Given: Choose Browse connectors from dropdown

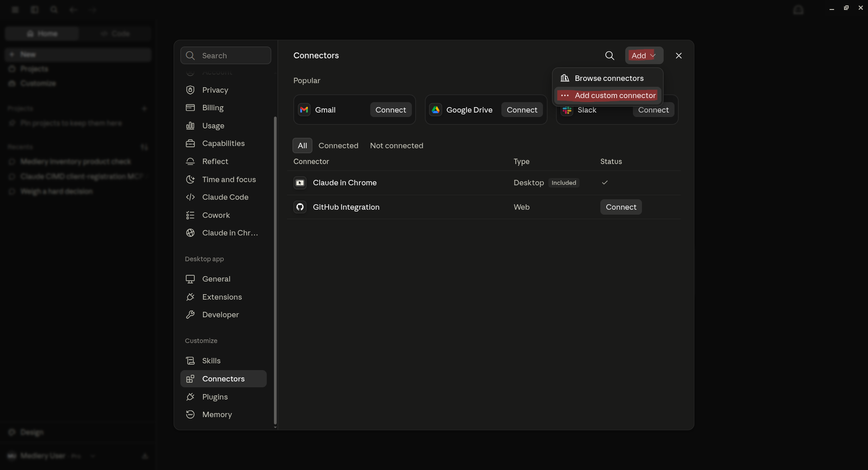Looking at the screenshot, I should [608, 78].
